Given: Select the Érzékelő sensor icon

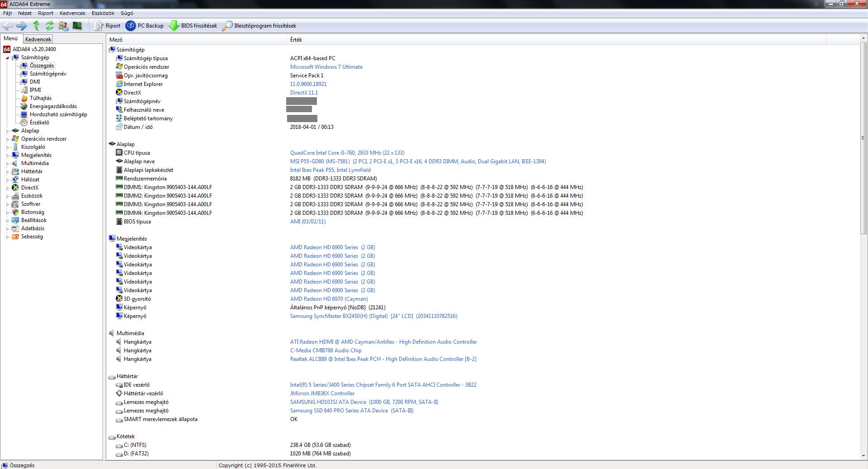Looking at the screenshot, I should 24,123.
